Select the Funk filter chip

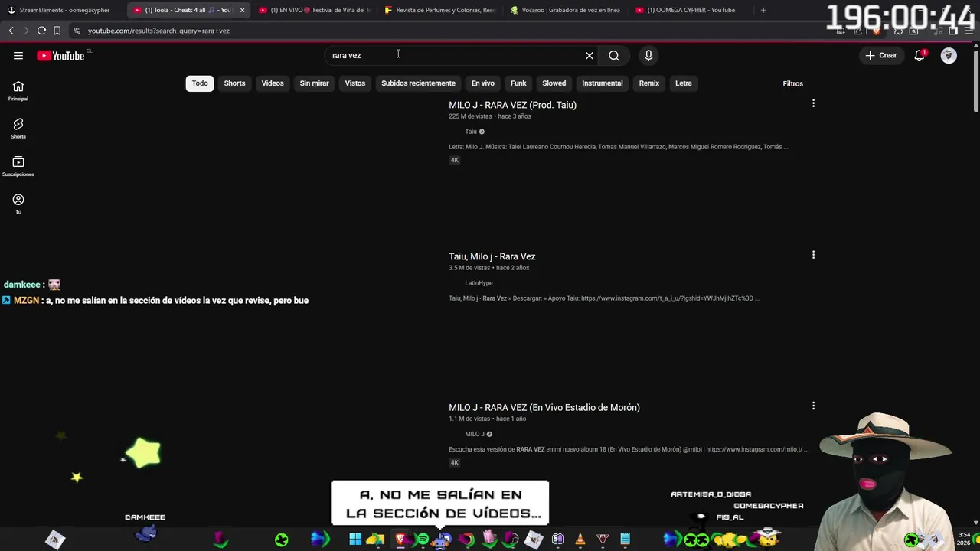518,83
